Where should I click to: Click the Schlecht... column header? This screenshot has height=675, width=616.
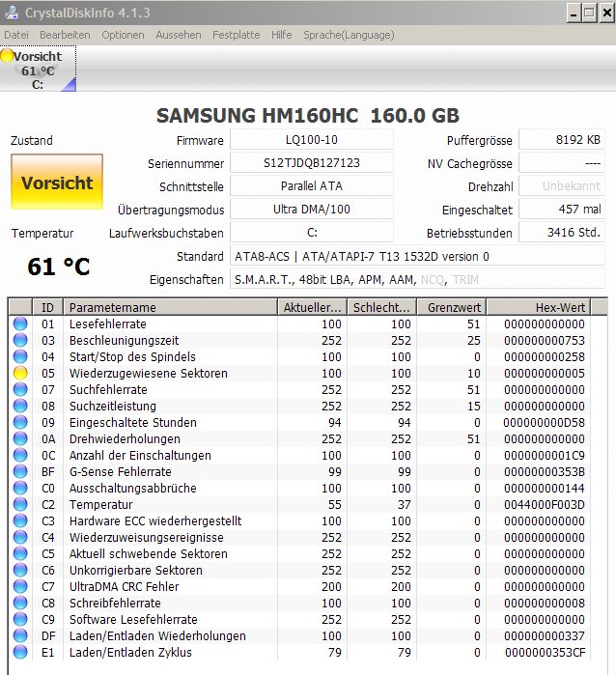(x=381, y=307)
